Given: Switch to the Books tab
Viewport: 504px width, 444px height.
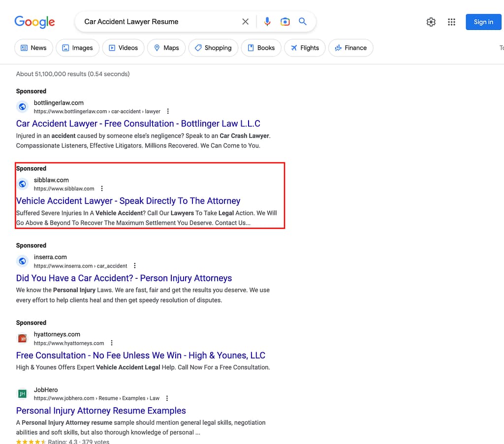Looking at the screenshot, I should (261, 48).
